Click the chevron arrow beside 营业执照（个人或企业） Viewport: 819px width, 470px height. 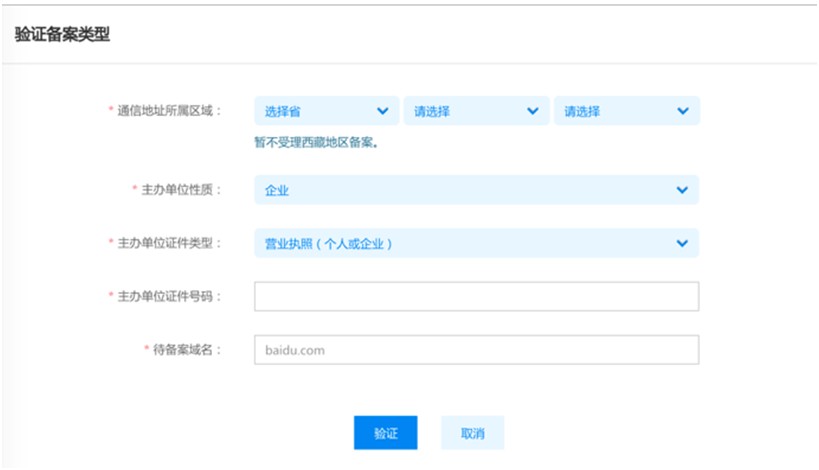point(682,243)
